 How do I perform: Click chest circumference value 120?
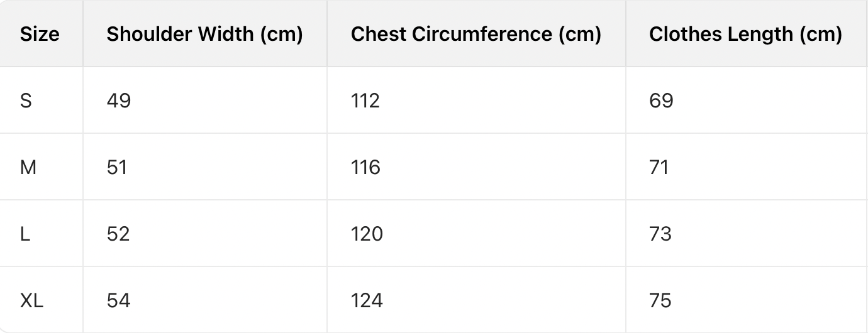coord(367,234)
